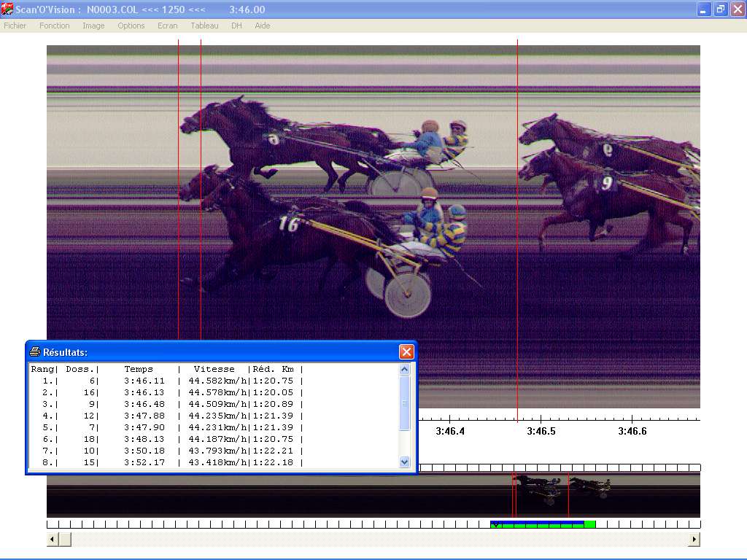
Task: Click the 3:46.6 timeline label
Action: click(632, 432)
